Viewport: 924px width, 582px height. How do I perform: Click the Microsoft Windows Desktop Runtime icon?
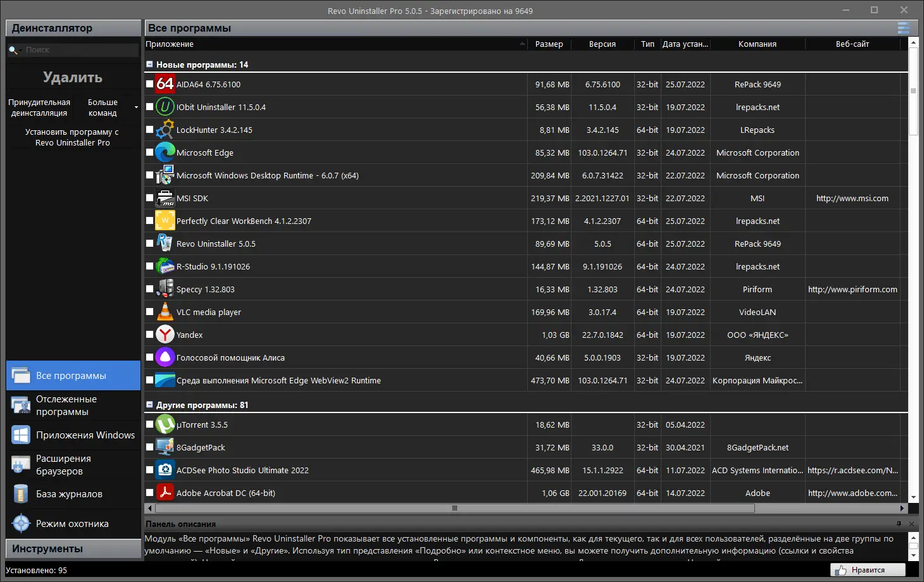coord(165,175)
